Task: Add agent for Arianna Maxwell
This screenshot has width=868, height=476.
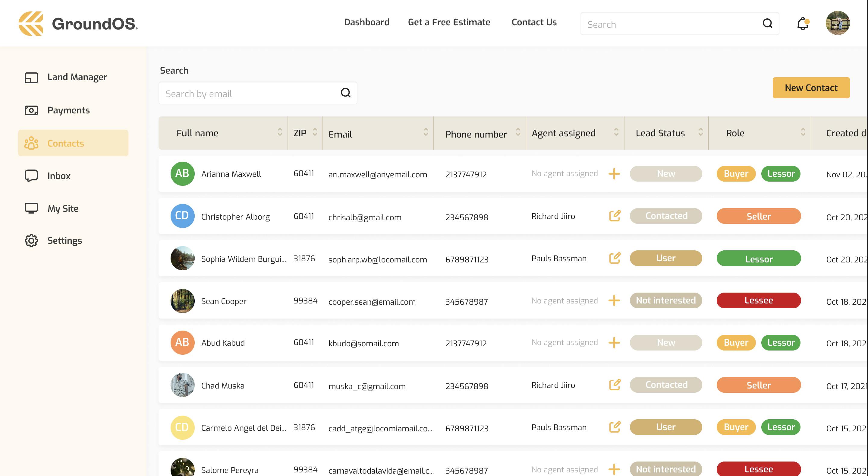Action: point(614,174)
